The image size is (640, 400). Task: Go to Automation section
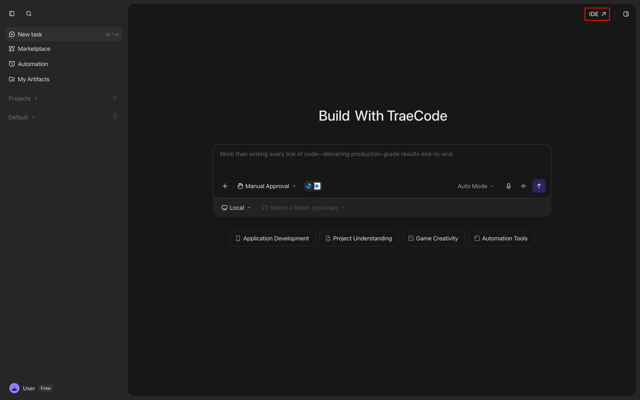pyautogui.click(x=33, y=64)
